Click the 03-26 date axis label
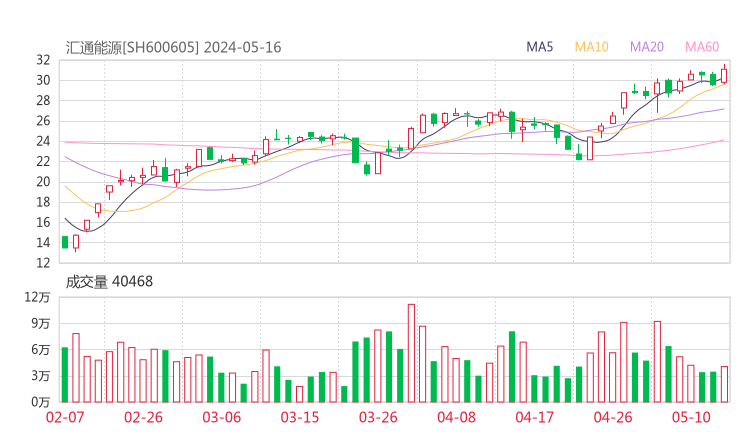 [x=378, y=417]
